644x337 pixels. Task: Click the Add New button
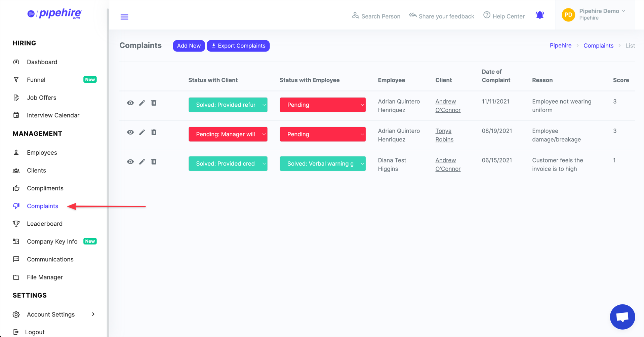point(189,46)
